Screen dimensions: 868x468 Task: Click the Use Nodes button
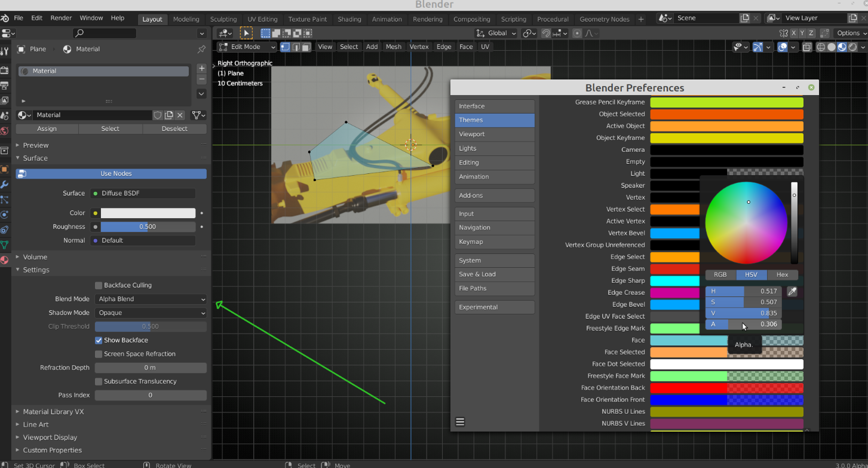(111, 174)
